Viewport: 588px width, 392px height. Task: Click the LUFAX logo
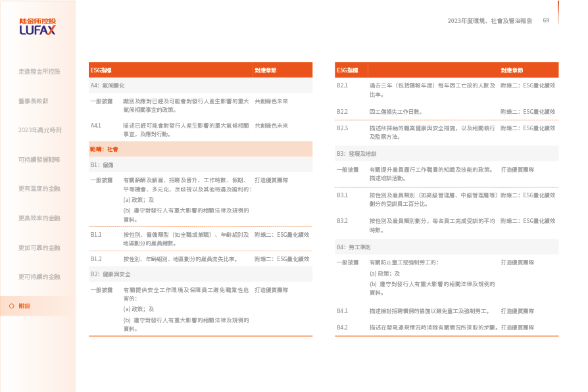pos(37,27)
